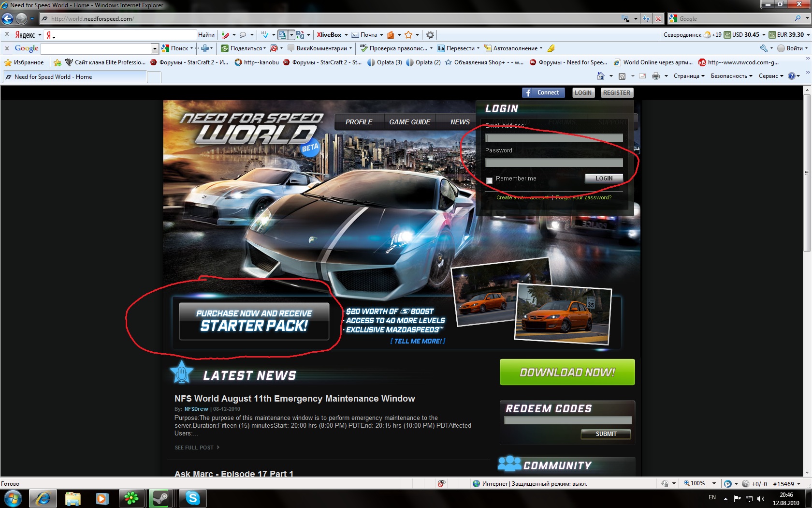Open the zoom level 100% dropdown
Viewport: 812px width, 508px height.
[714, 483]
